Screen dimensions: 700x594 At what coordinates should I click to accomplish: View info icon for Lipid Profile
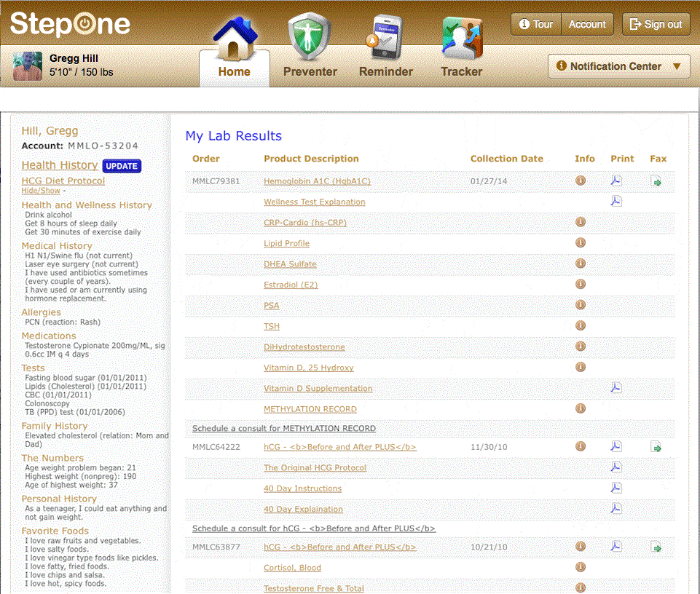[581, 243]
